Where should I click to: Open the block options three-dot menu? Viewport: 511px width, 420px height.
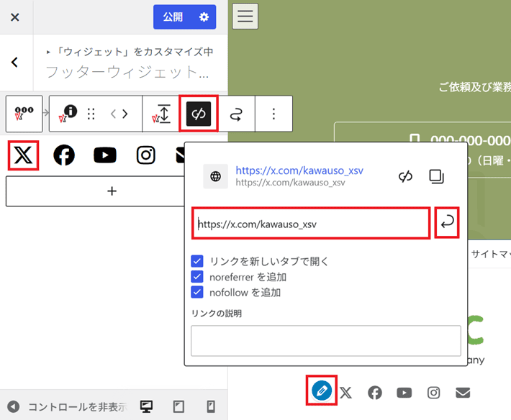273,114
